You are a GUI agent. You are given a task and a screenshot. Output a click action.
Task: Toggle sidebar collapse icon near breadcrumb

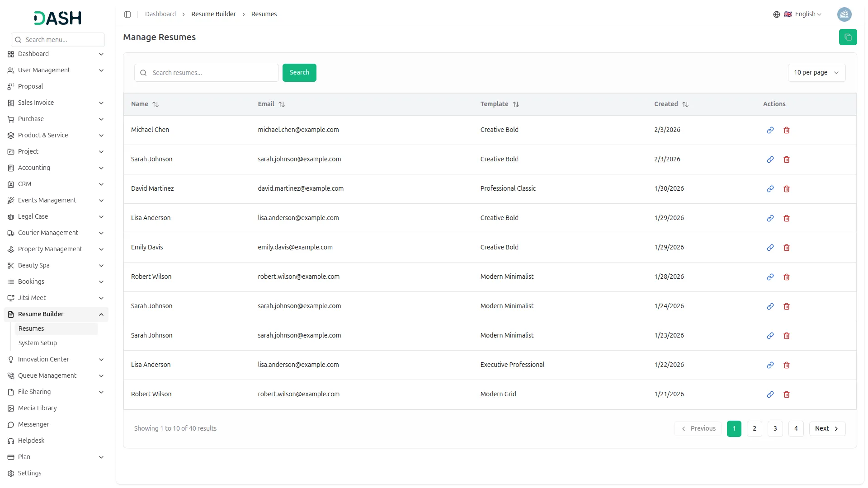(127, 14)
